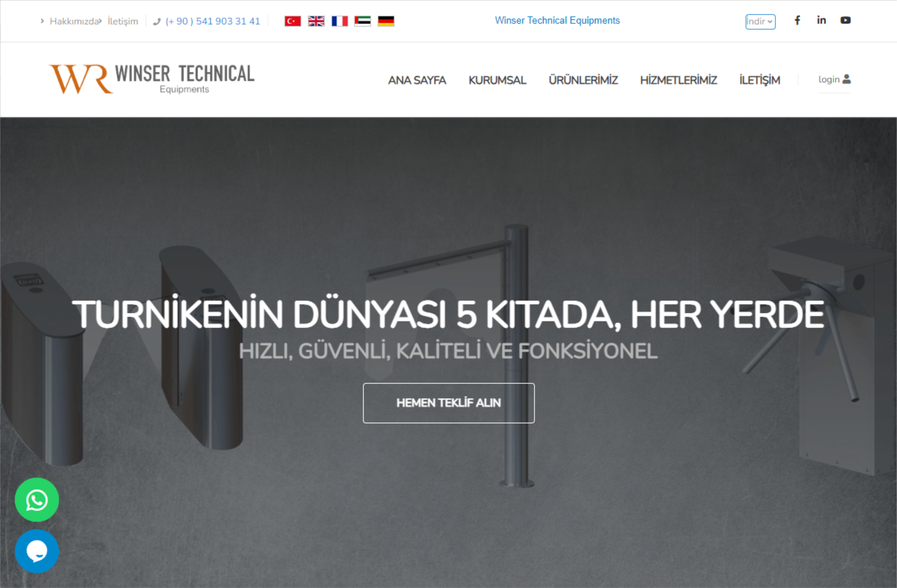
Task: Open the KURUMSAL menu
Action: pos(497,80)
